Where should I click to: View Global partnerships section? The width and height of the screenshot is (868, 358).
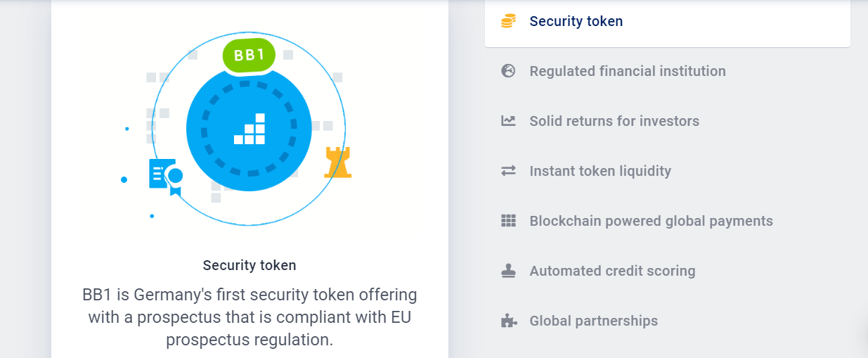[x=593, y=321]
